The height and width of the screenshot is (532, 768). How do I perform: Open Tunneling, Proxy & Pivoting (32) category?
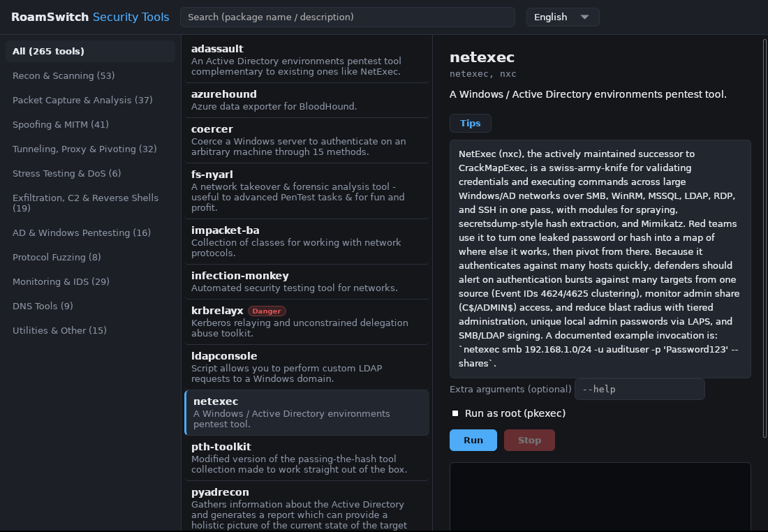(x=91, y=149)
